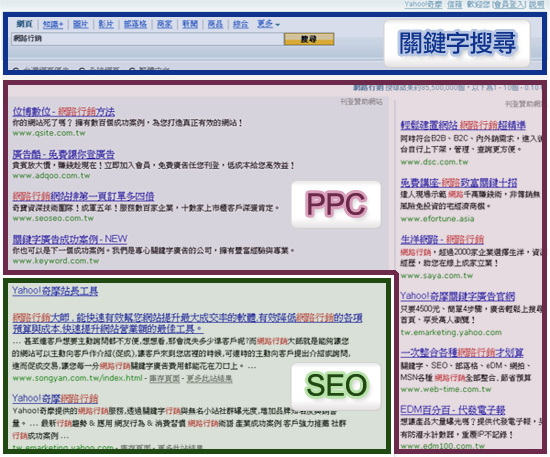Click the 庫存頁面 cached link for songyan
This screenshot has height=457, width=550.
(x=165, y=379)
